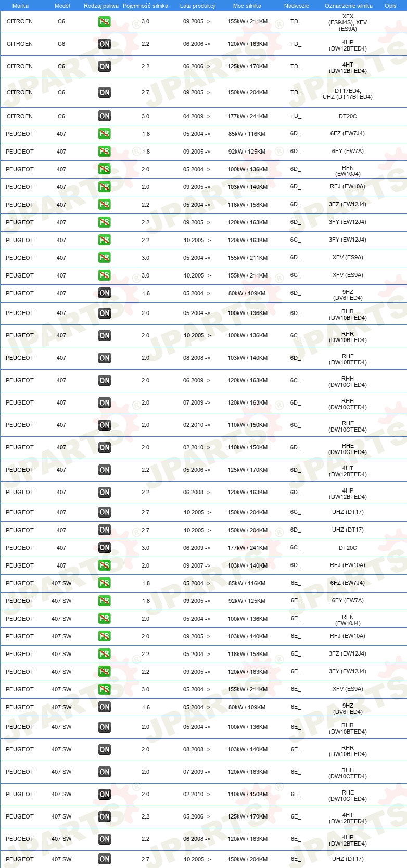Click the Nadwozie column header

click(x=297, y=6)
